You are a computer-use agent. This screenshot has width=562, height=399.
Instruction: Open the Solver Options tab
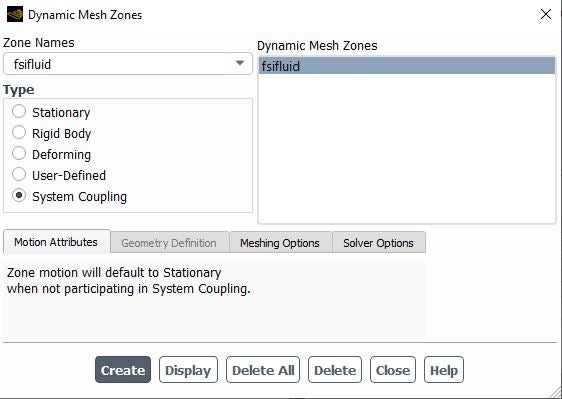tap(379, 243)
